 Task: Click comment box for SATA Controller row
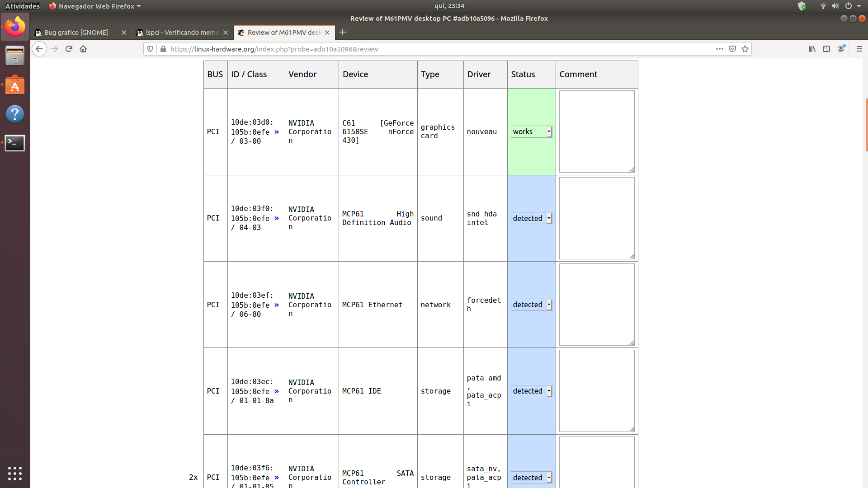pos(597,462)
